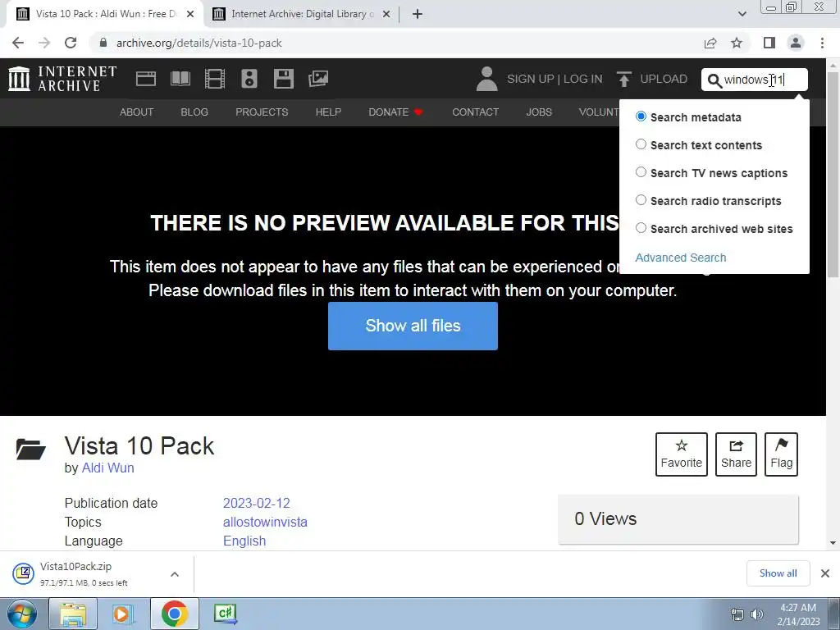The width and height of the screenshot is (840, 630).
Task: Bookmark this page with star icon
Action: [x=737, y=43]
